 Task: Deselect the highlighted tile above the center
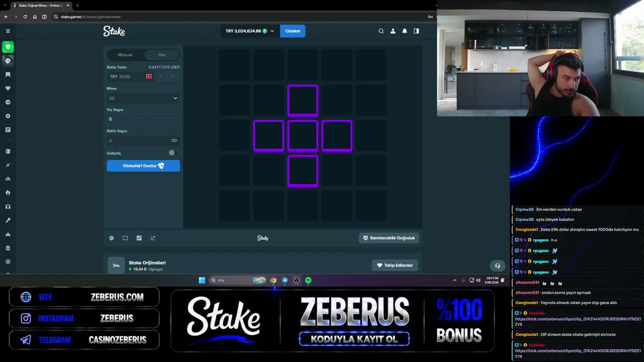coord(303,101)
